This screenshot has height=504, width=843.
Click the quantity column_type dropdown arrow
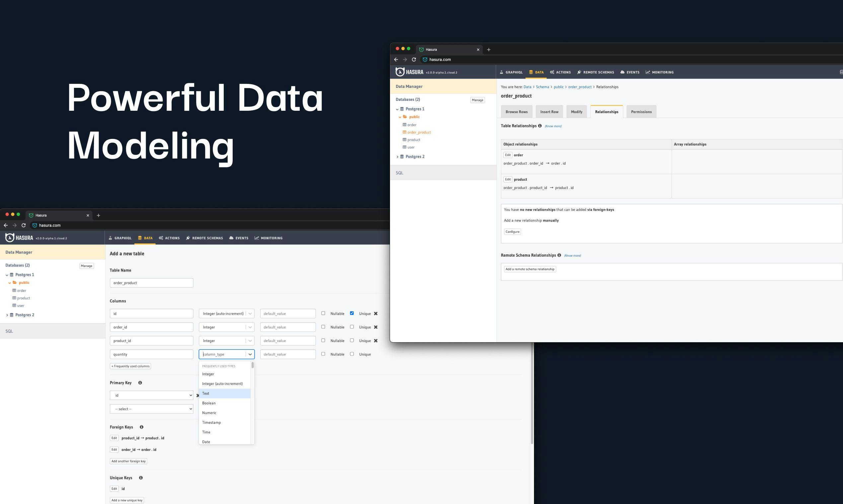pos(250,354)
